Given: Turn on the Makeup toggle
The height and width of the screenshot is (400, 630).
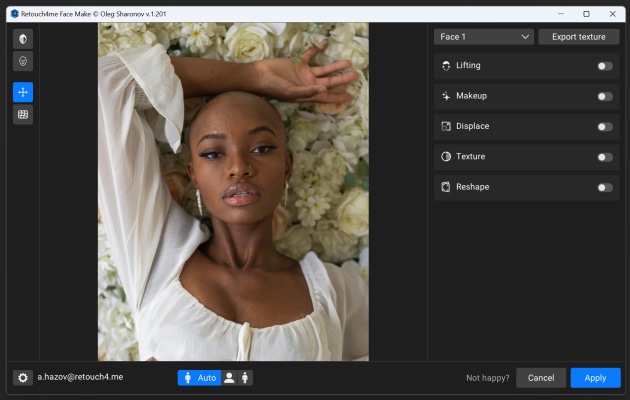Looking at the screenshot, I should [x=604, y=97].
